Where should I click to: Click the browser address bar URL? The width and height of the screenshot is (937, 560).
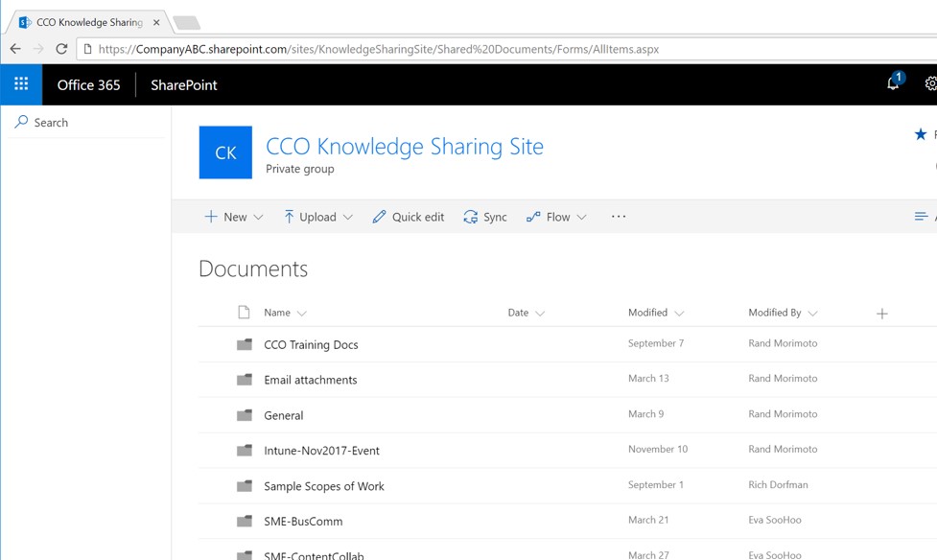click(x=384, y=49)
